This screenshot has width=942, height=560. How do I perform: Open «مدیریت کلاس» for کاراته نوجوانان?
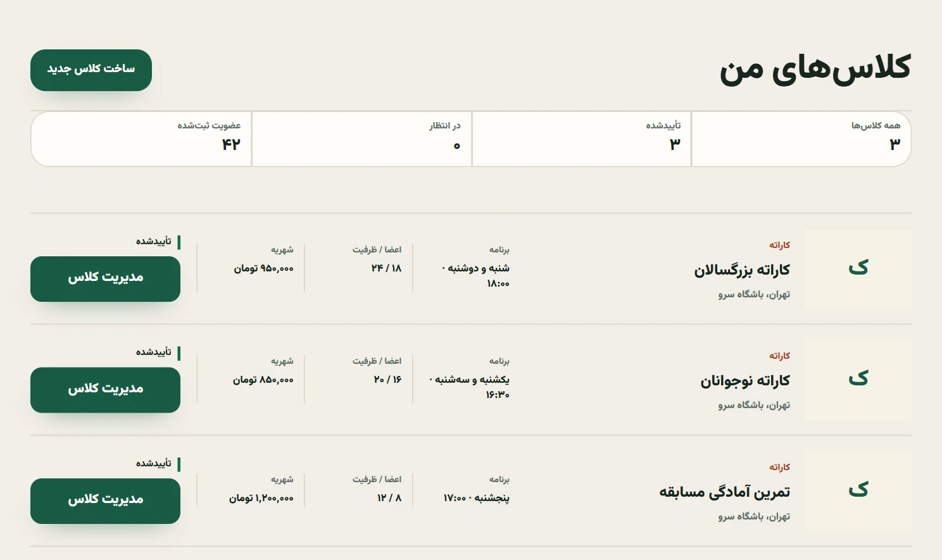105,390
